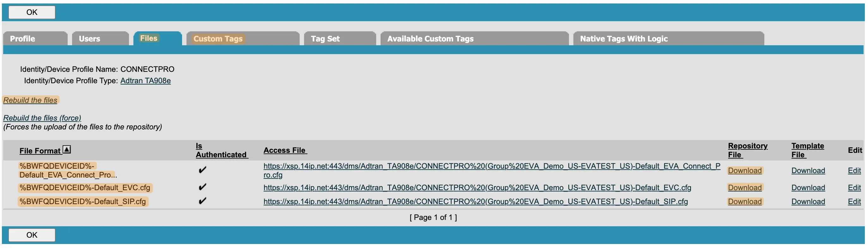The image size is (868, 250).
Task: Download template file for Default_EVC.cfg row
Action: tap(808, 188)
